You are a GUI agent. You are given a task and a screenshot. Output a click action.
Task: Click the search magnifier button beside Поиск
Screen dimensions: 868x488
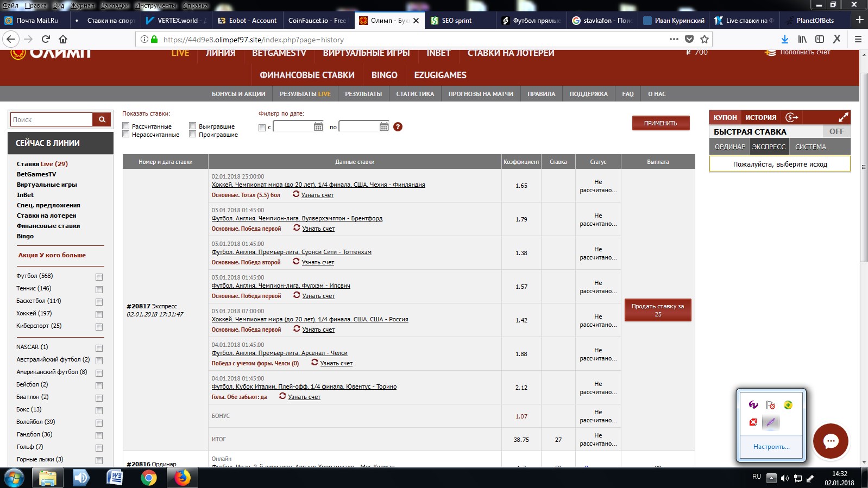click(102, 119)
